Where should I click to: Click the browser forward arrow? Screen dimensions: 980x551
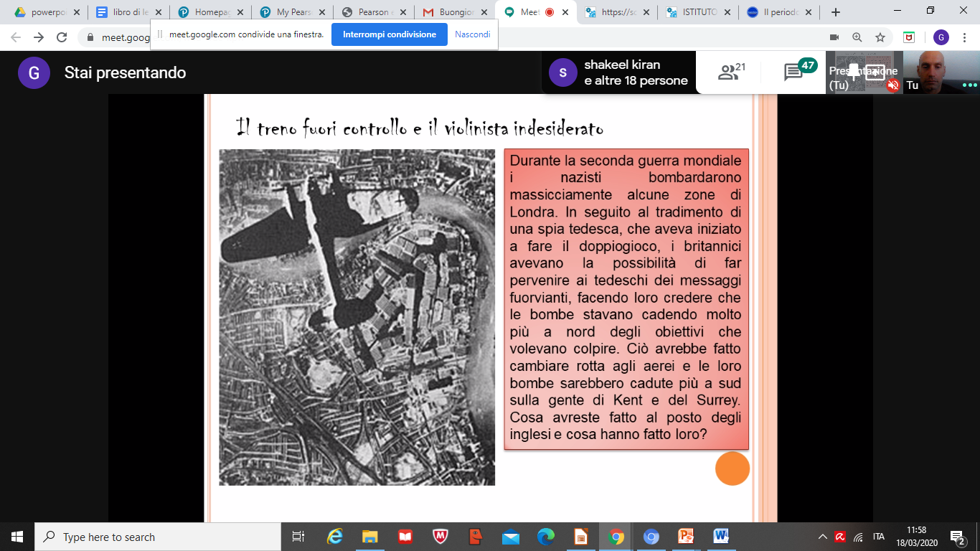tap(39, 37)
